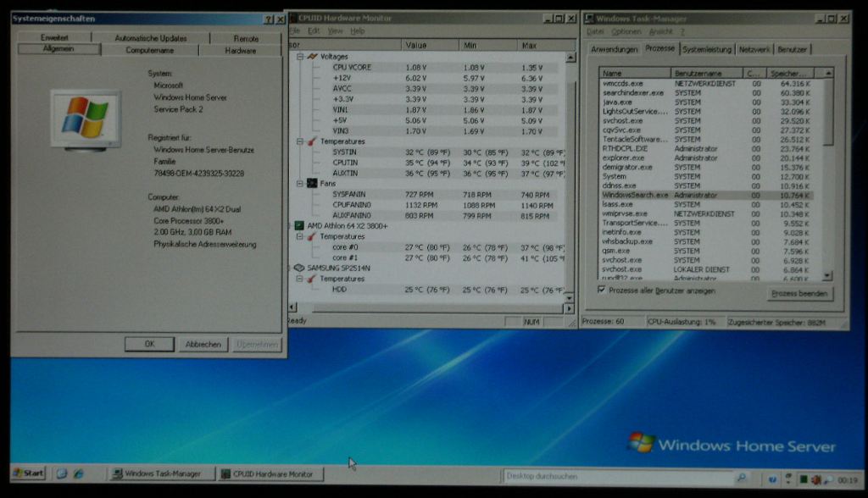The image size is (868, 498).
Task: Click the AMD Athlon 64 X2 processor icon
Action: click(299, 226)
